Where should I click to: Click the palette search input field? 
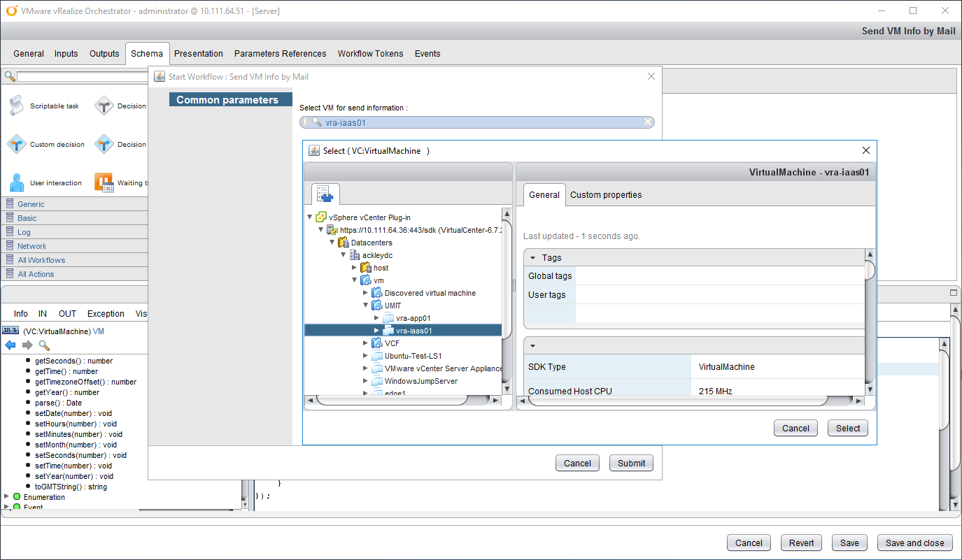click(80, 76)
